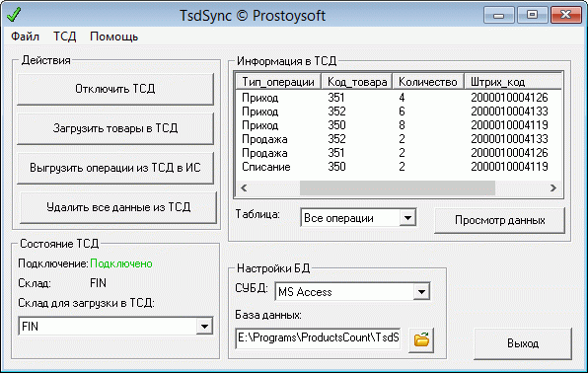
Task: Click quantity 6 cell
Action: tap(402, 112)
